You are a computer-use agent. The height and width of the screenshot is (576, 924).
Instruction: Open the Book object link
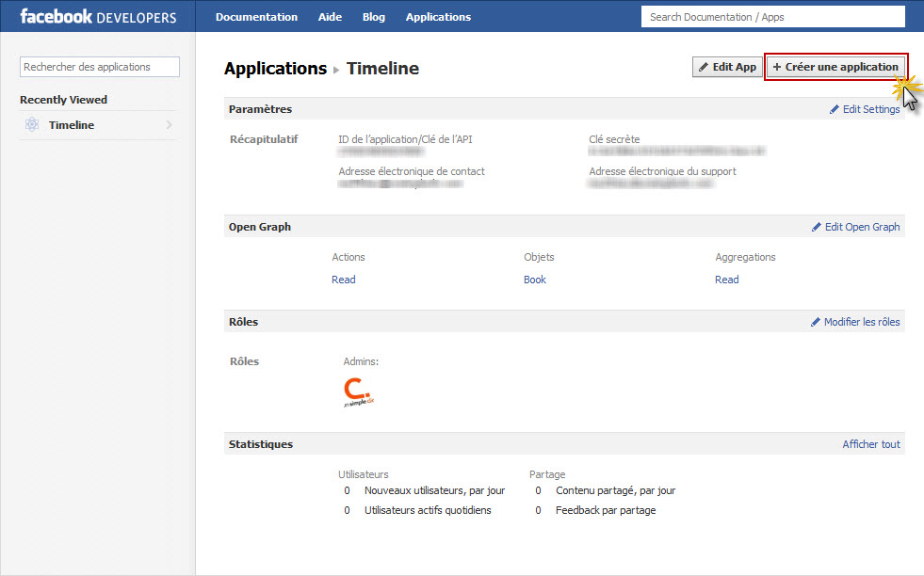point(535,280)
